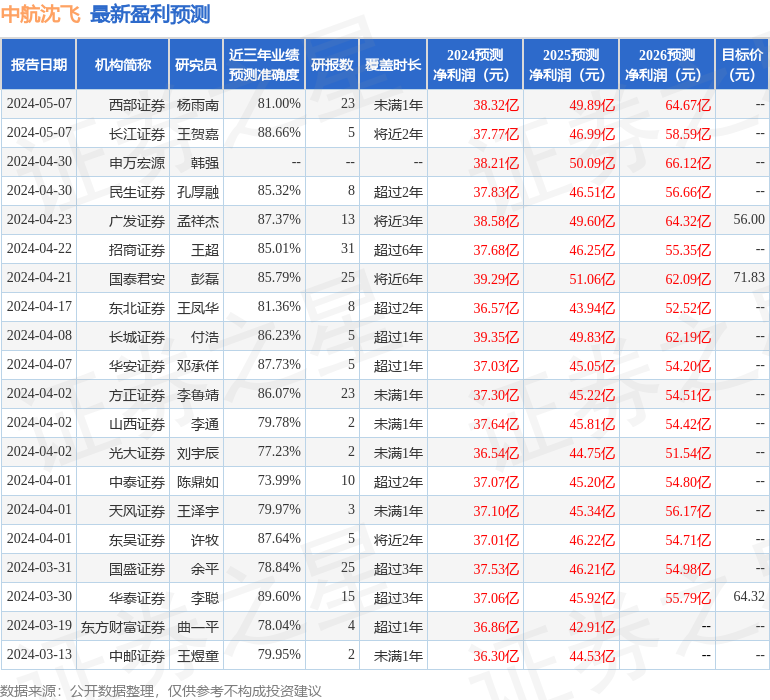Select the 报告日期 column header
The width and height of the screenshot is (770, 700).
tap(39, 65)
